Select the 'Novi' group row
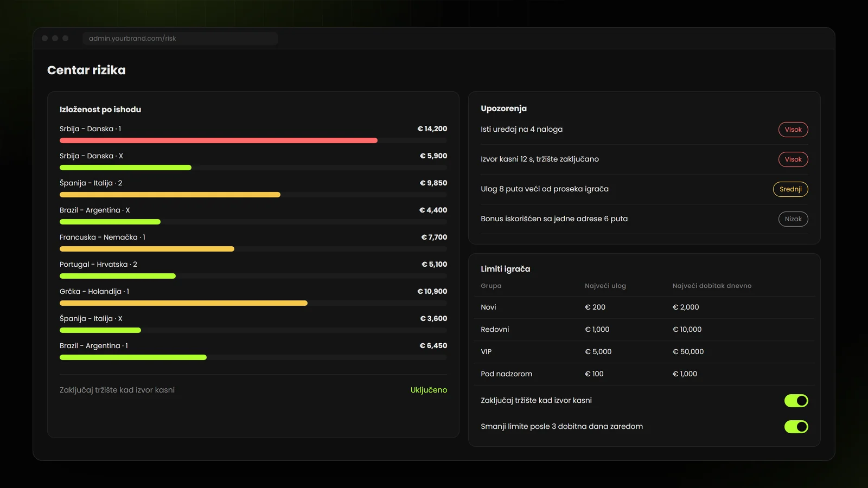 point(644,307)
